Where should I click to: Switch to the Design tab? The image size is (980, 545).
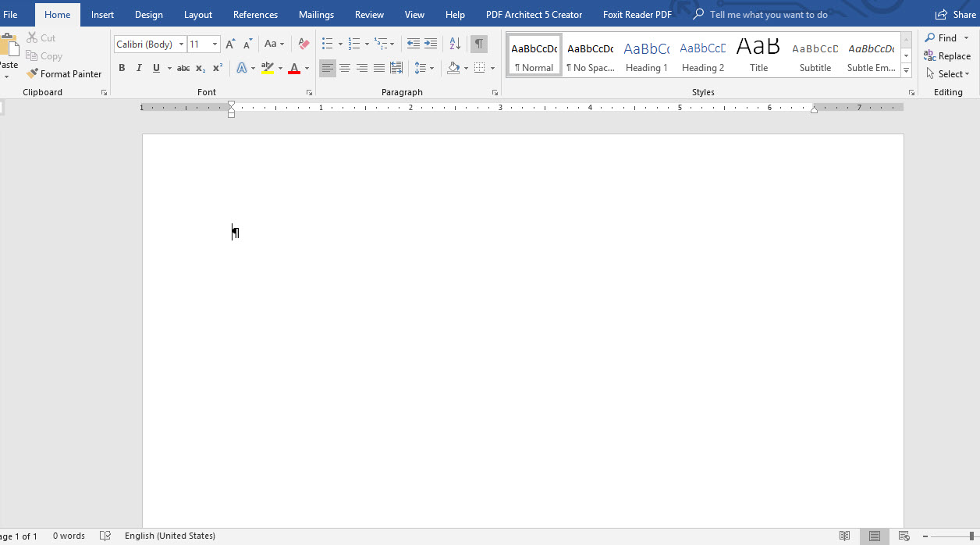click(149, 14)
